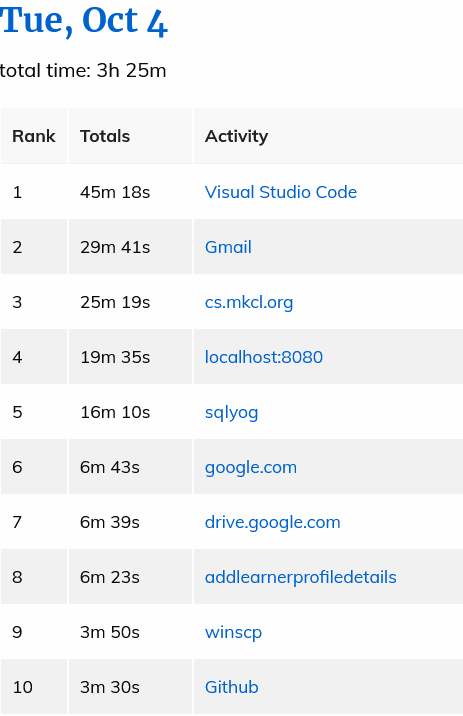Open the addlearnerprofiledetails link
This screenshot has width=463, height=716.
(300, 577)
